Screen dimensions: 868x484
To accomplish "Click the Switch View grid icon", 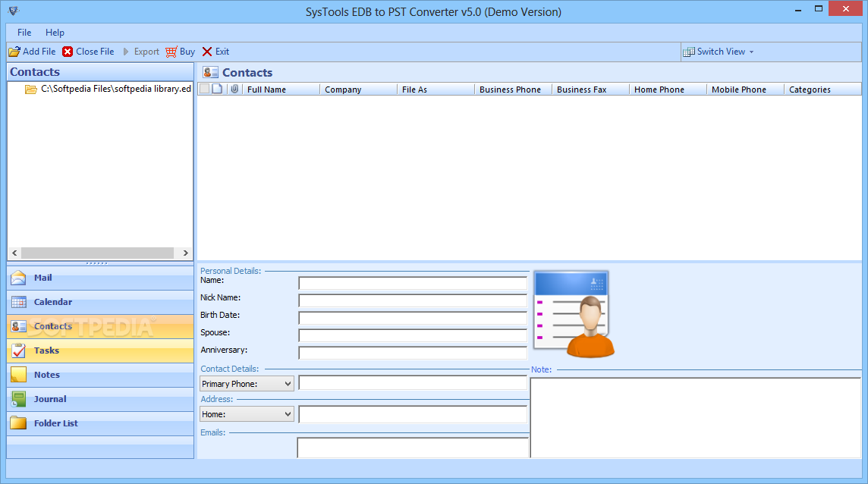I will click(x=689, y=52).
